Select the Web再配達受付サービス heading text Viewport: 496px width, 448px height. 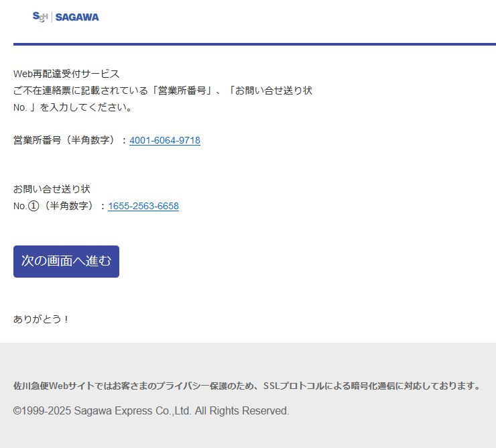(66, 74)
